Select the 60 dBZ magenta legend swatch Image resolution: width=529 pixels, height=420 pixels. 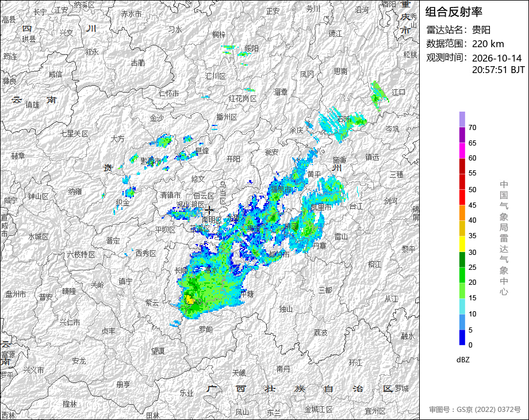tap(462, 151)
